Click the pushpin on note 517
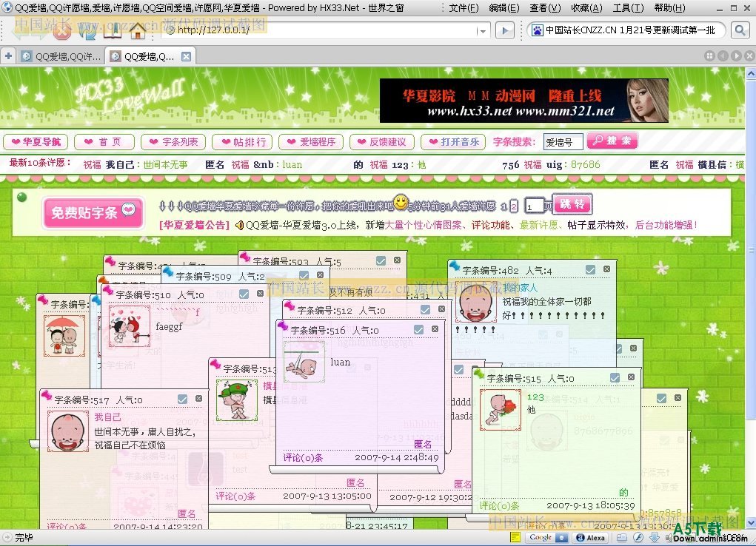 point(47,394)
